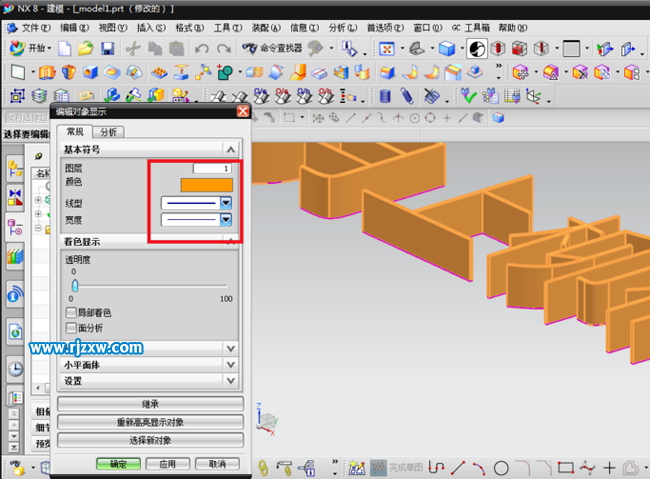Click the Paste clipboard icon

[177, 49]
